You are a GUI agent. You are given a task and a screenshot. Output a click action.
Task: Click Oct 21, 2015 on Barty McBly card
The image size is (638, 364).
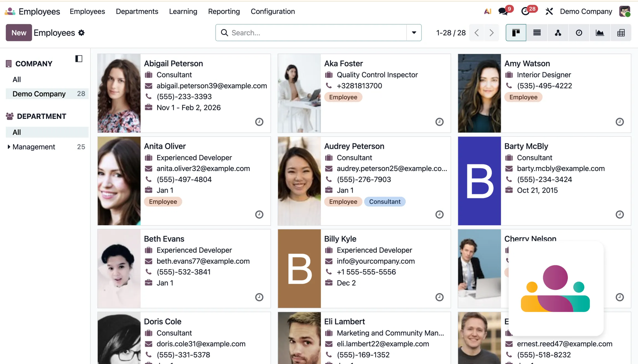(537, 190)
